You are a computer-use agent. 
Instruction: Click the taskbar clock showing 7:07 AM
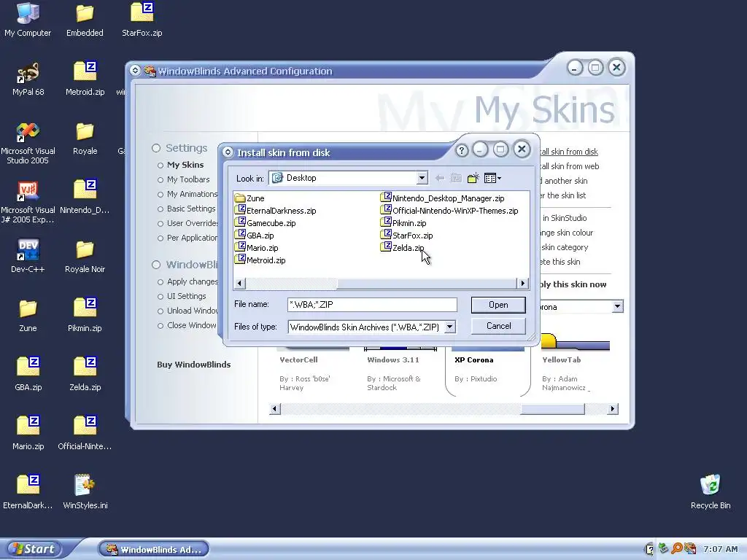720,549
